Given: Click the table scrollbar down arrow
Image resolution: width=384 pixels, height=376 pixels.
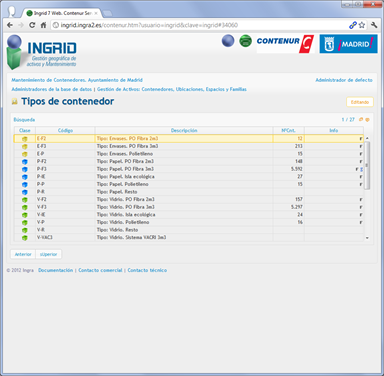Looking at the screenshot, I should click(367, 238).
